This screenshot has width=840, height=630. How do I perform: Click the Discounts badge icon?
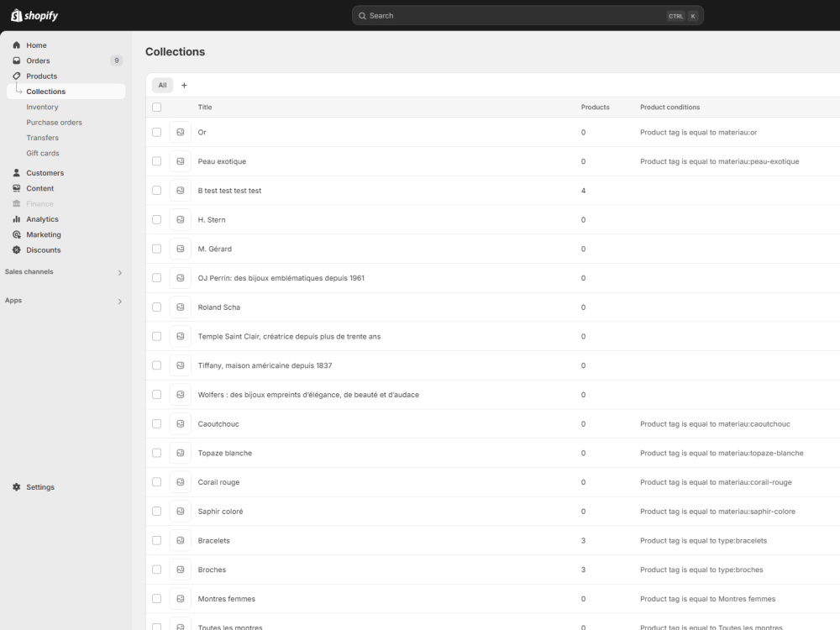tap(17, 249)
